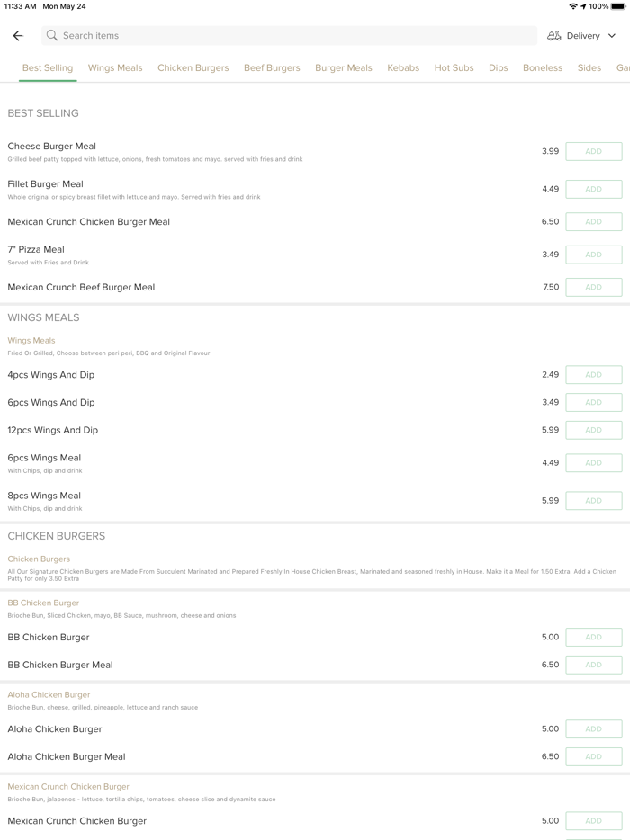Open the Chicken Burgers tab

(193, 68)
